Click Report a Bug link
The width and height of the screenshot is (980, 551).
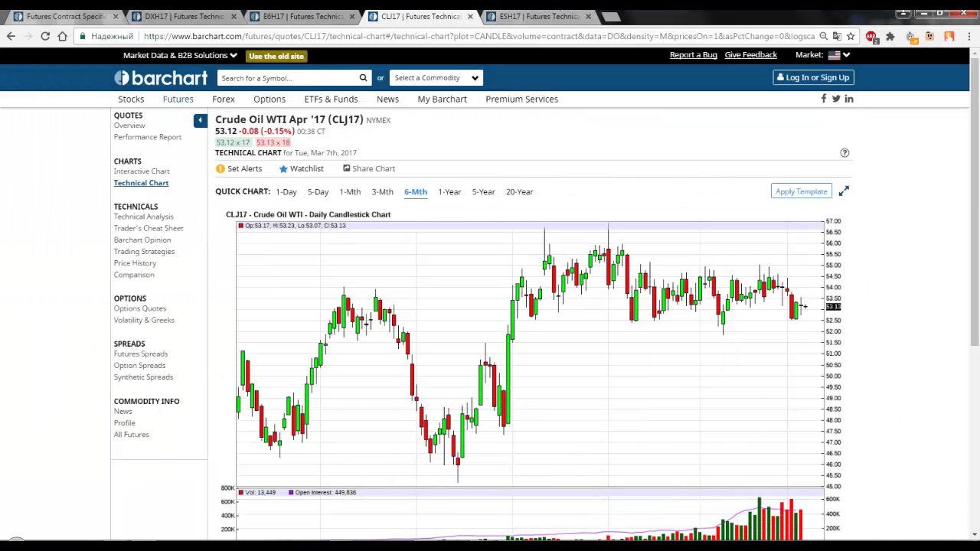tap(694, 55)
